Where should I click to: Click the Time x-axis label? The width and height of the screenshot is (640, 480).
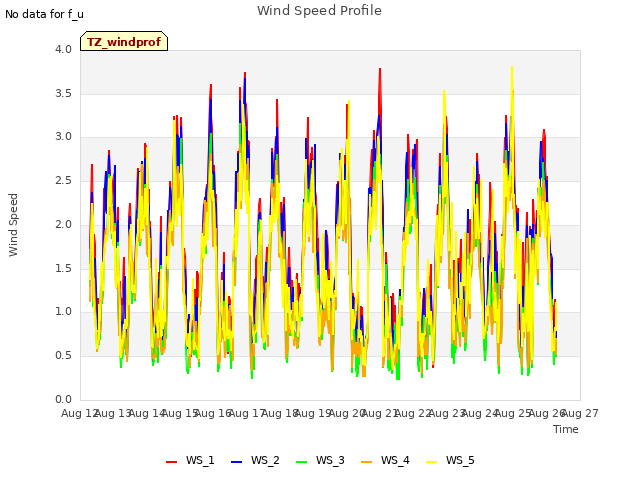(566, 429)
